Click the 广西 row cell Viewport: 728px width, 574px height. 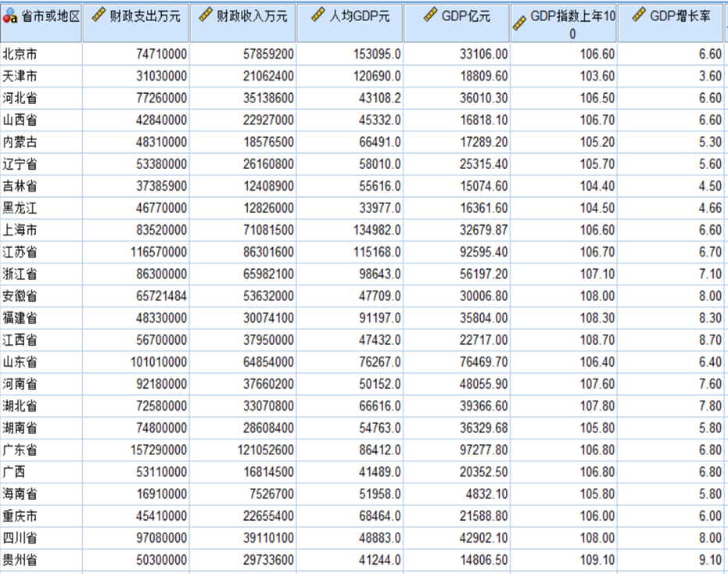coord(41,472)
